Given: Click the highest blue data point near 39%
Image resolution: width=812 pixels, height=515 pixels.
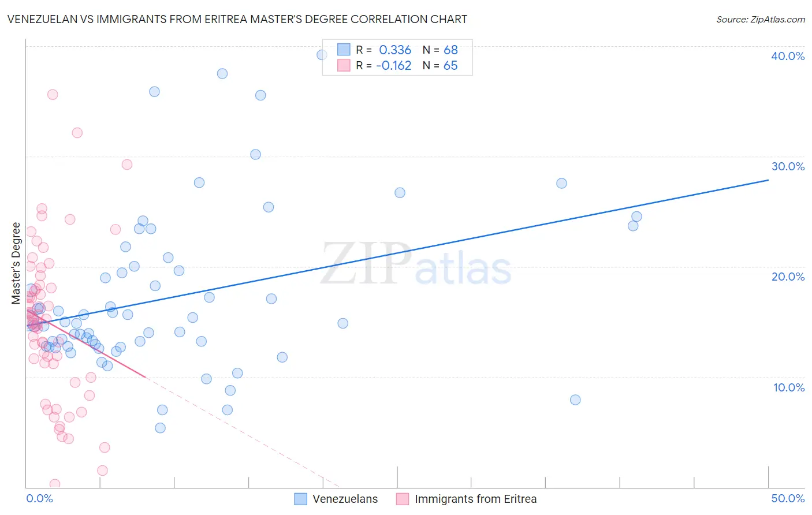Looking at the screenshot, I should click(322, 55).
